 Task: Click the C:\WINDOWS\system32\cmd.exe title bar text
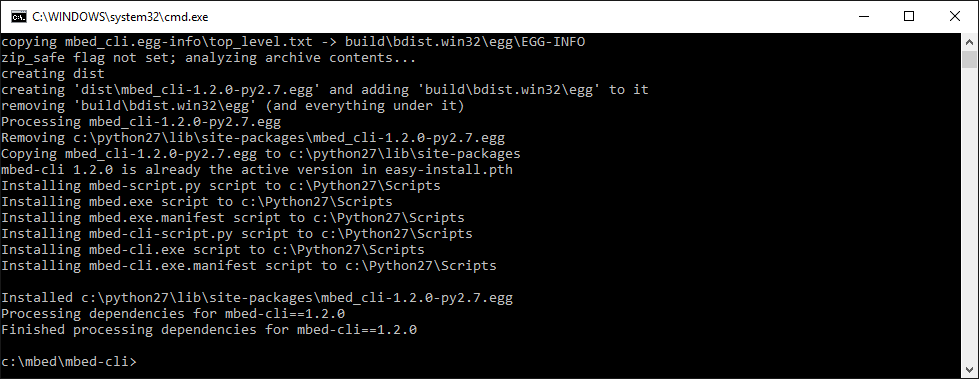tap(120, 17)
